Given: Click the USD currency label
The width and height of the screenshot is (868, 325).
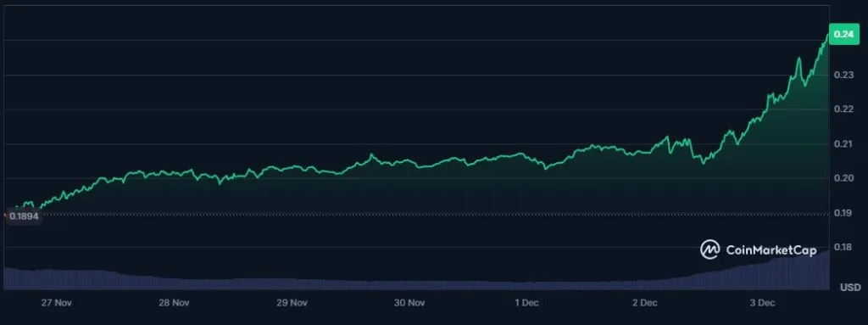Looking at the screenshot, I should click(850, 288).
